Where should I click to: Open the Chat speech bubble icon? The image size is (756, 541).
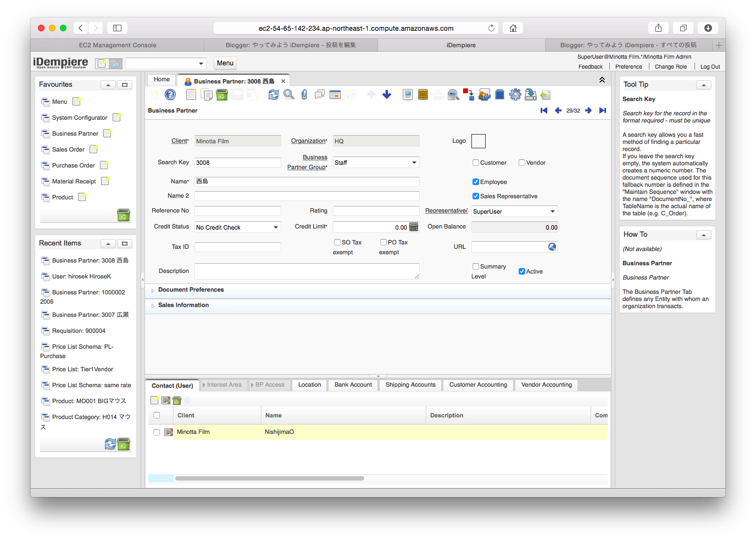tap(319, 95)
